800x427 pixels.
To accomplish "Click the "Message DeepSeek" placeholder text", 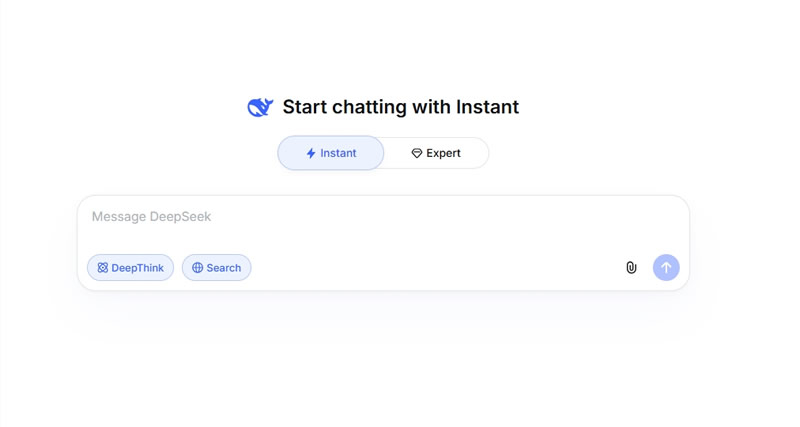I will (x=151, y=217).
